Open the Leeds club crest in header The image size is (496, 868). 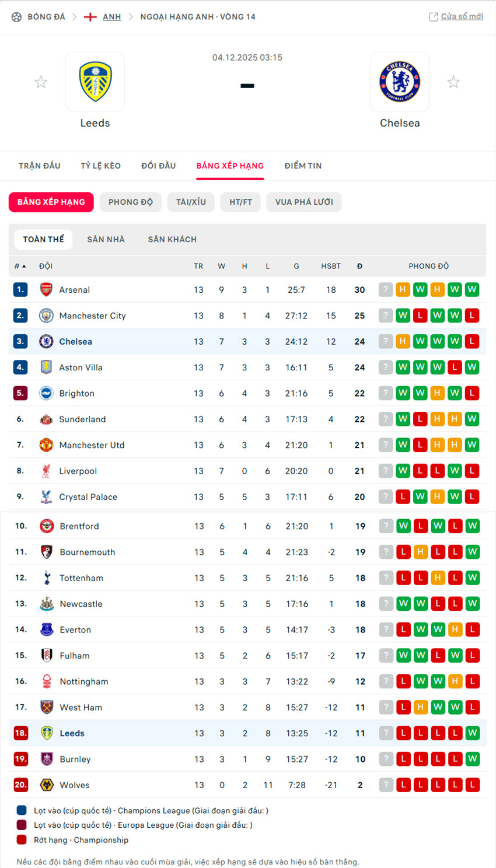[95, 82]
